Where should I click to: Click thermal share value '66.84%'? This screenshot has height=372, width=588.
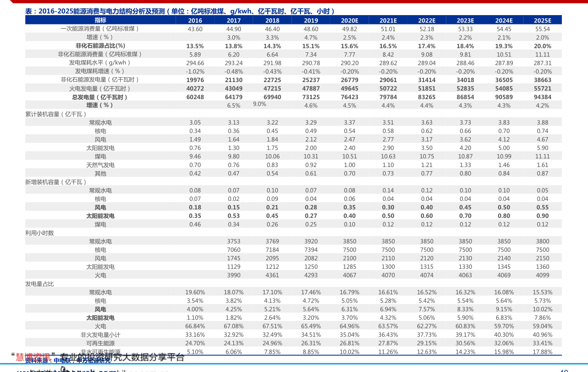pos(195,326)
